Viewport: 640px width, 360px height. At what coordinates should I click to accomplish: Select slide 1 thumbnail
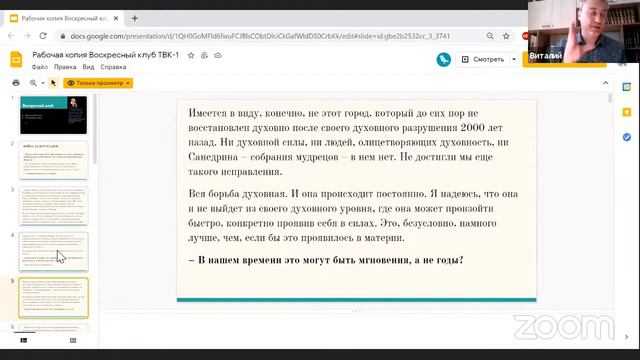[x=53, y=115]
